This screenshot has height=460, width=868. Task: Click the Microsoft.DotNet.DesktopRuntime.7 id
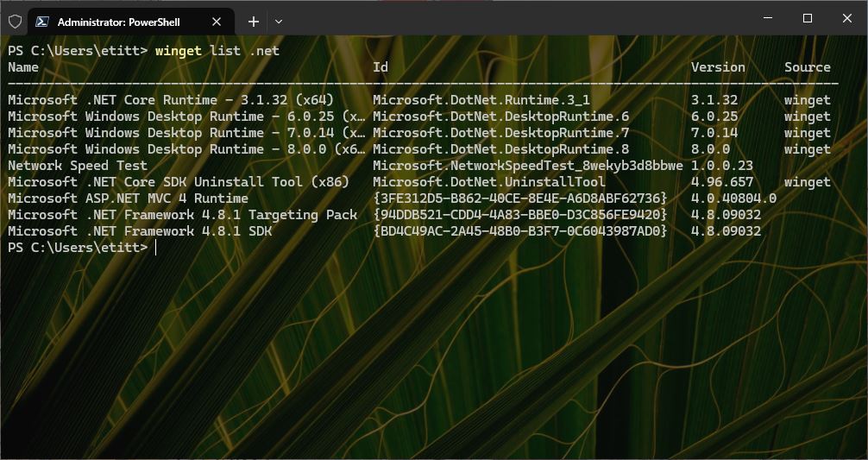pyautogui.click(x=501, y=133)
